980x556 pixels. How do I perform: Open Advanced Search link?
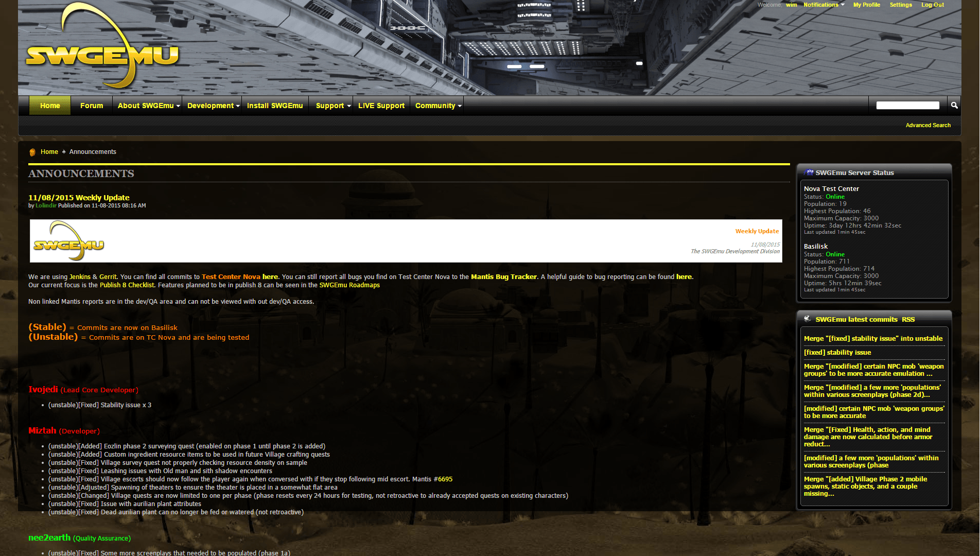[928, 125]
